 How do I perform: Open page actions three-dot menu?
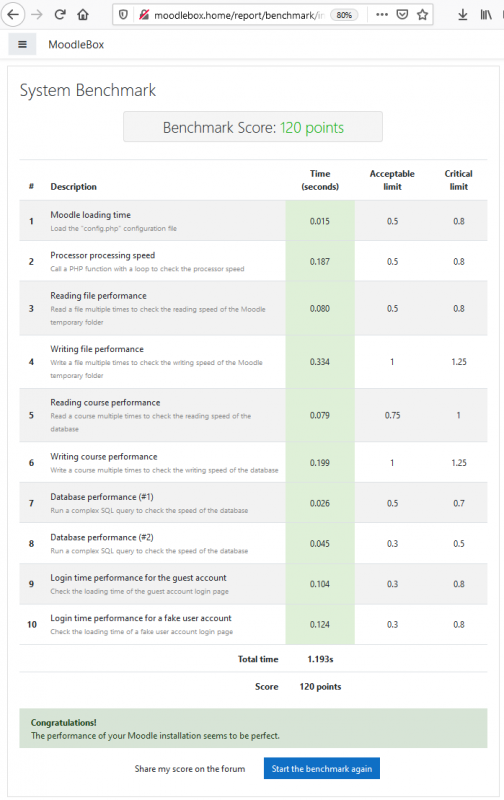pos(382,14)
